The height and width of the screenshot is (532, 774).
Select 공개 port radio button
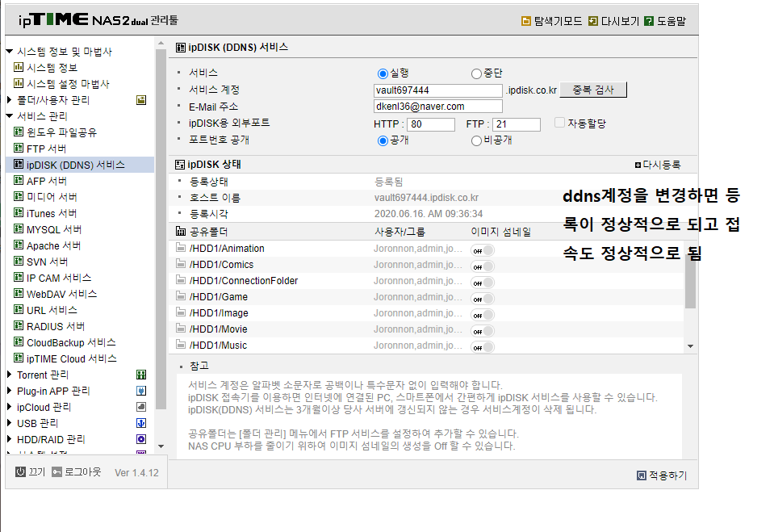click(383, 140)
